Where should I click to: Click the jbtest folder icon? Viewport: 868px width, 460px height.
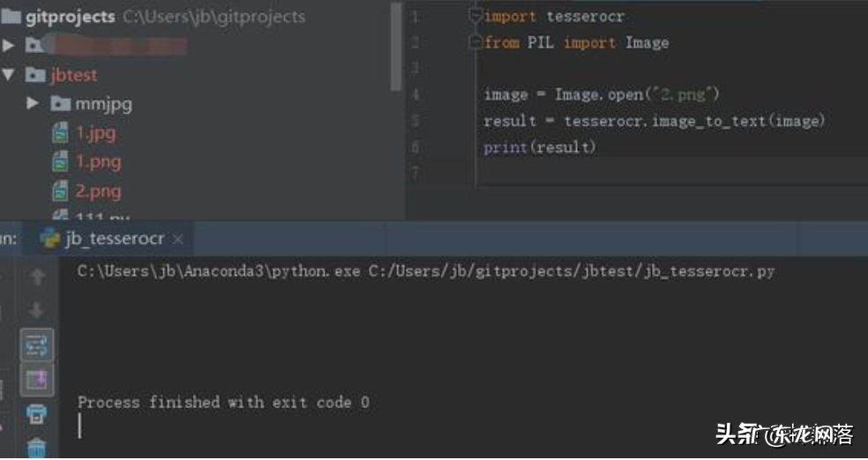35,75
